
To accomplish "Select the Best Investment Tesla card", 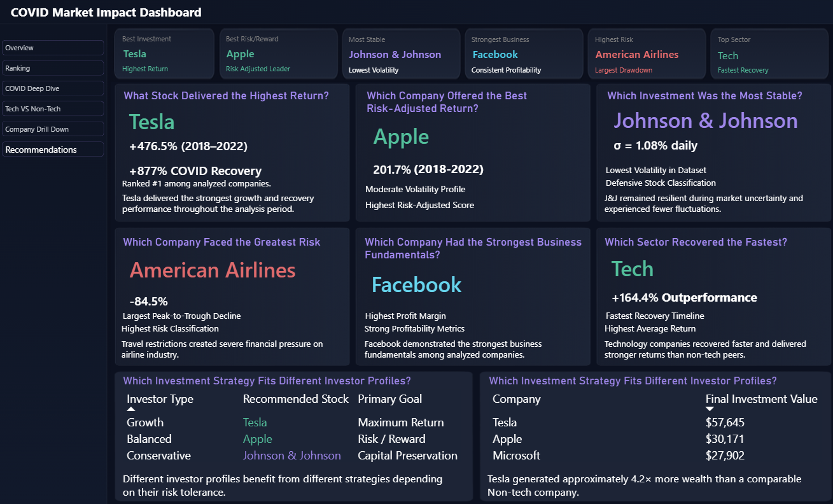I will pyautogui.click(x=165, y=54).
